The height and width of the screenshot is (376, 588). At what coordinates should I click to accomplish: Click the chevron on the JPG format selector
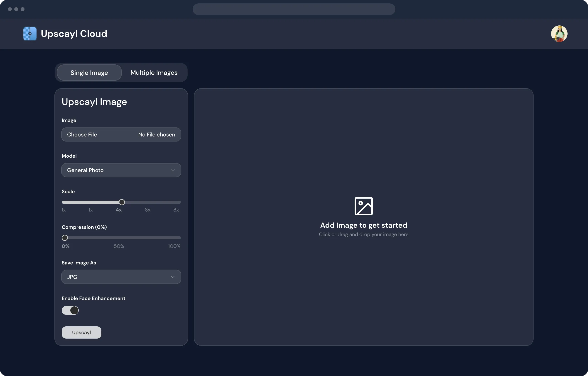tap(173, 277)
